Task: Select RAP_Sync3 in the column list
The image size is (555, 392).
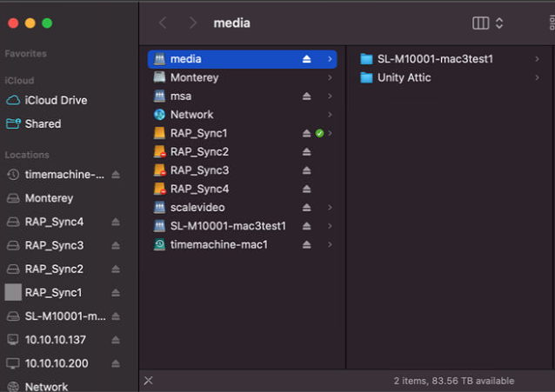Action: (x=242, y=170)
